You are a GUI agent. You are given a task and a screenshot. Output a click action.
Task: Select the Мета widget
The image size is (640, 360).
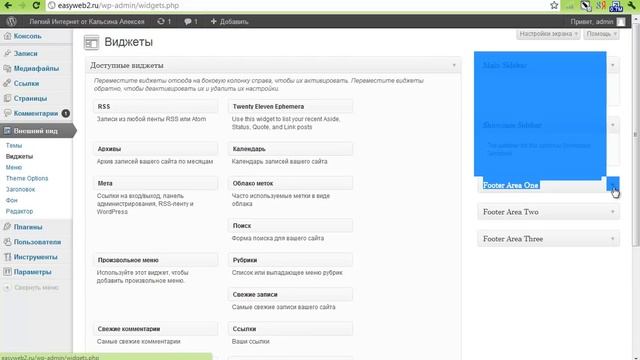[156, 183]
